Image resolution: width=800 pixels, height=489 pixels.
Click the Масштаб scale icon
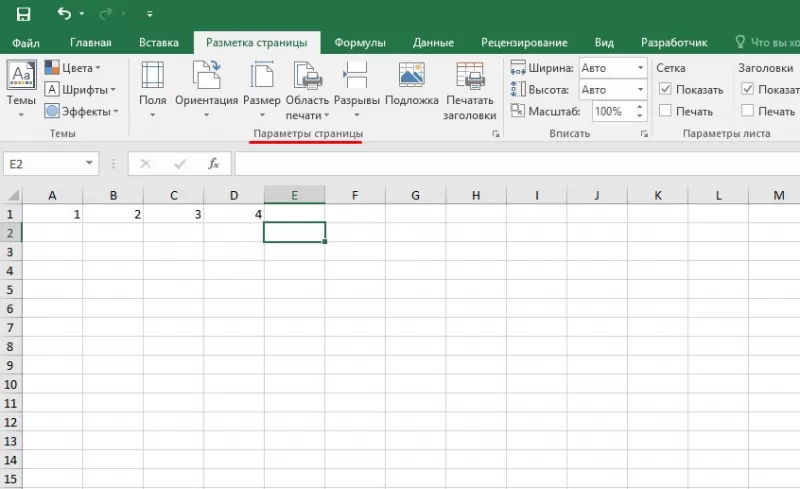point(518,111)
